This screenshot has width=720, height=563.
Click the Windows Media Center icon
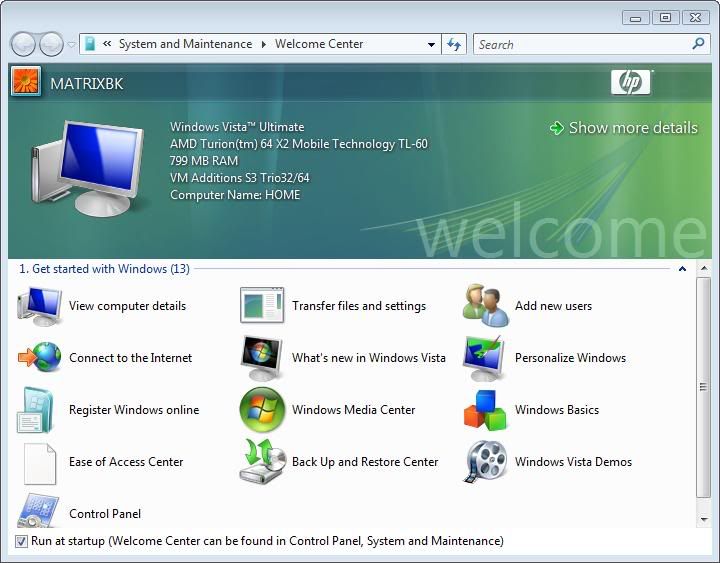(x=262, y=410)
